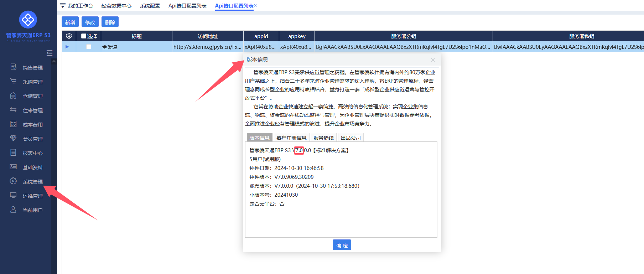Open 运维管理 in sidebar

pos(33,196)
